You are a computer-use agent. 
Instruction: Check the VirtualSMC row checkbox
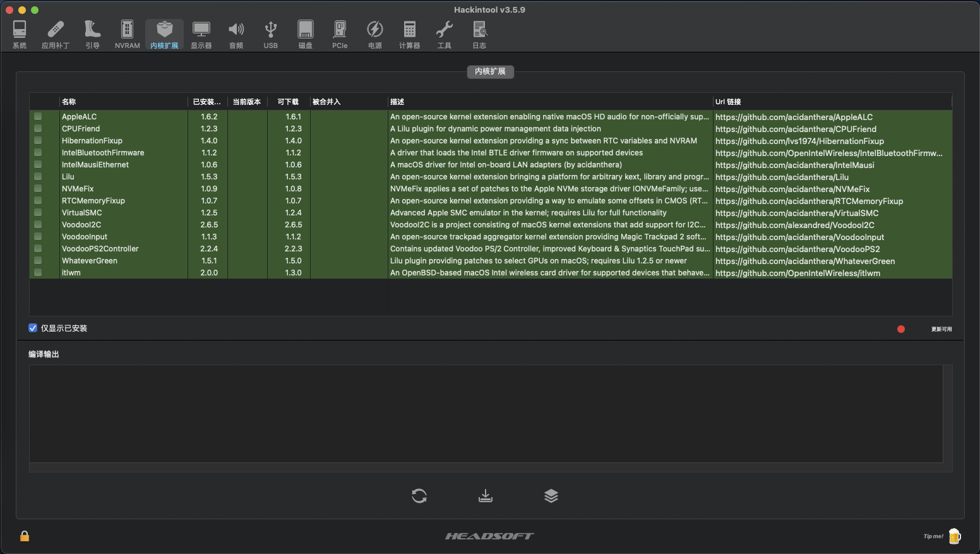(38, 212)
